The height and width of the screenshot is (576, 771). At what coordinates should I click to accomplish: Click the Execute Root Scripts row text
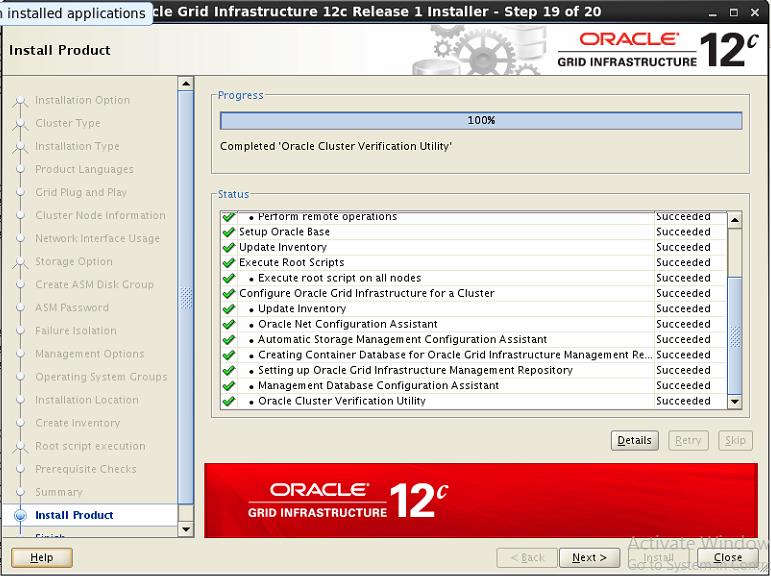coord(292,263)
